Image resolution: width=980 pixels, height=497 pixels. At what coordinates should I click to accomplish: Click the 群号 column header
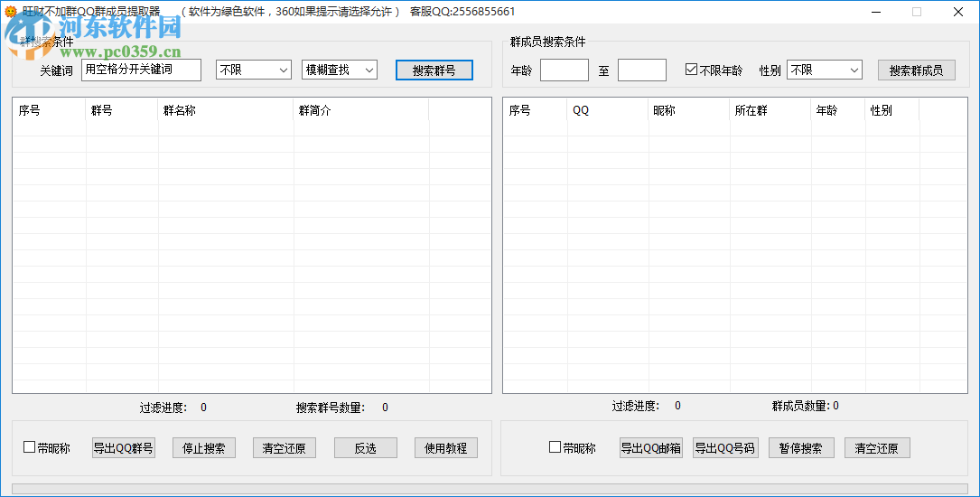pyautogui.click(x=122, y=110)
